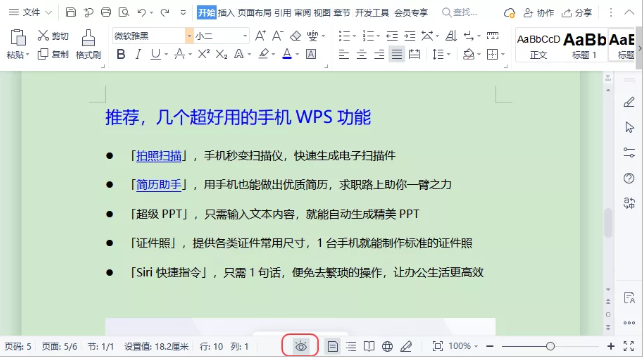Click the cloud sync icon at top right
This screenshot has width=644, height=360.
[x=509, y=13]
